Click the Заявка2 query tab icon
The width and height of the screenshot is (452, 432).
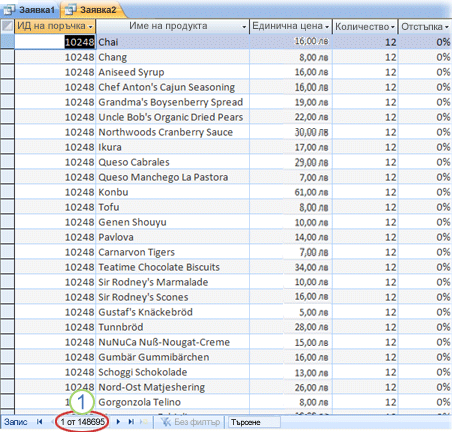70,10
